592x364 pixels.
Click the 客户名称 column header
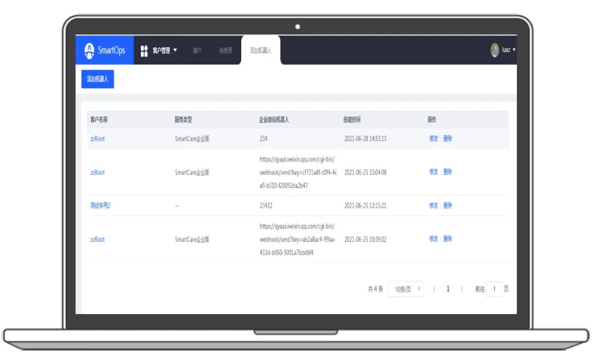[99, 120]
